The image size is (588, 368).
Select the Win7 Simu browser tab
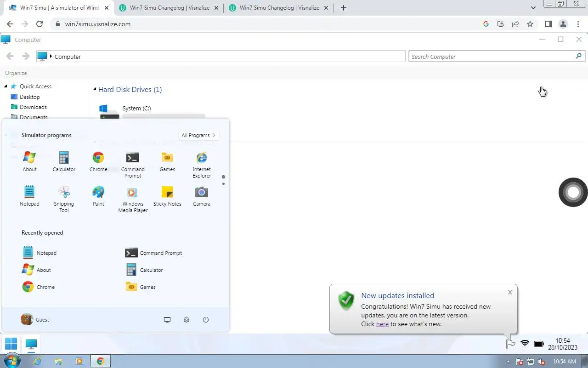pos(59,8)
